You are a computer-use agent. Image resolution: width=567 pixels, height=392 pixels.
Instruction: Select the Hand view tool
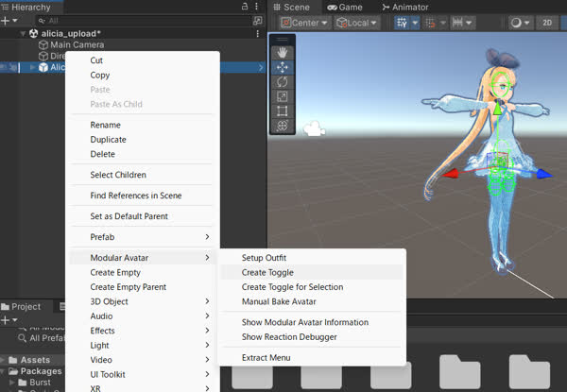tap(283, 53)
